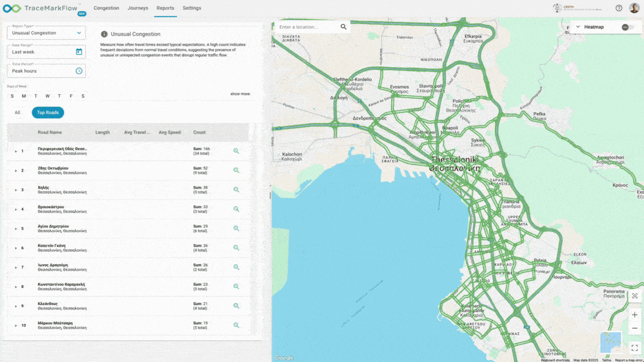Zoom in using the plus map control
The width and height of the screenshot is (644, 362).
tap(635, 314)
